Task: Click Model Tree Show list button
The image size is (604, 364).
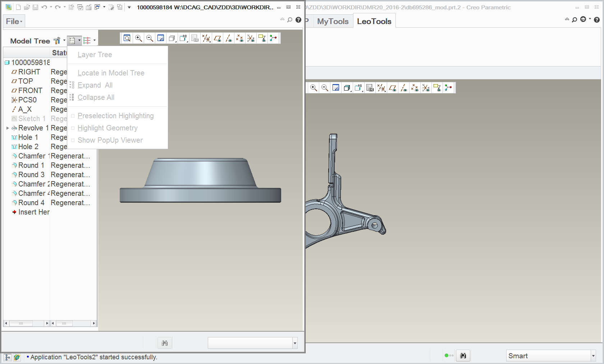Action: pyautogui.click(x=74, y=41)
